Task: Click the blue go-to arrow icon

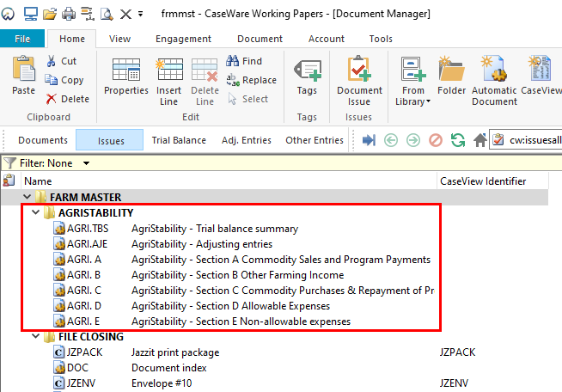Action: pyautogui.click(x=369, y=140)
